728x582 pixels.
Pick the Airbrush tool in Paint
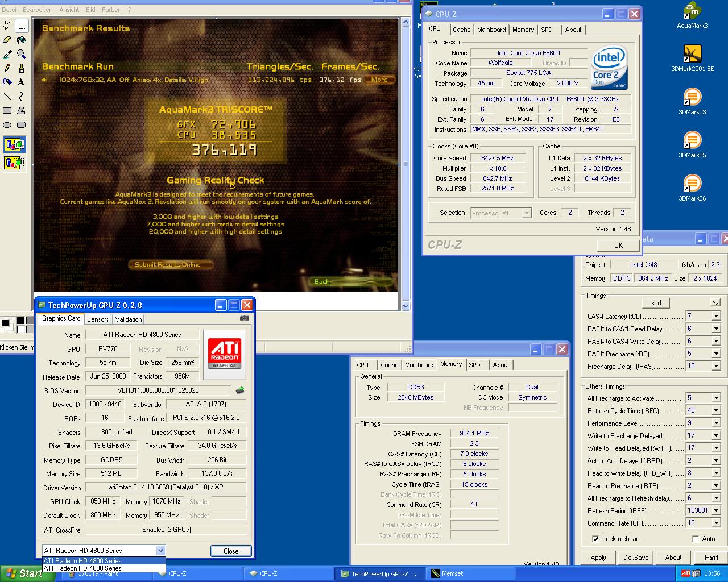pos(7,82)
